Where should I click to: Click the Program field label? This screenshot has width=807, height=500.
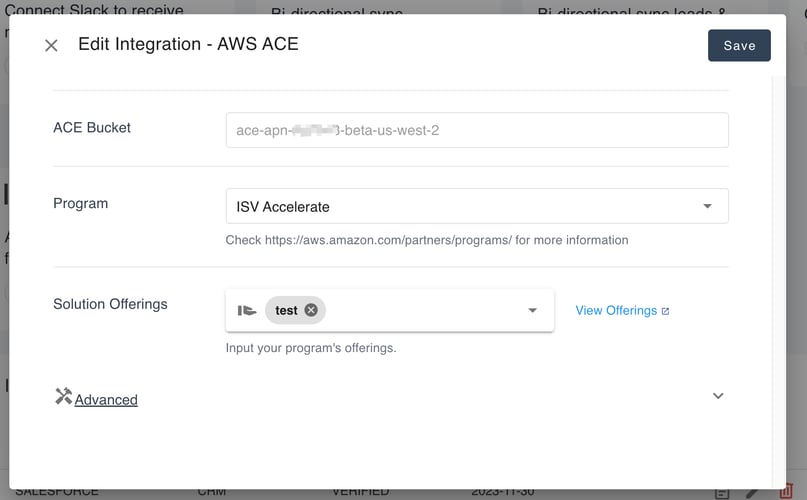[80, 203]
